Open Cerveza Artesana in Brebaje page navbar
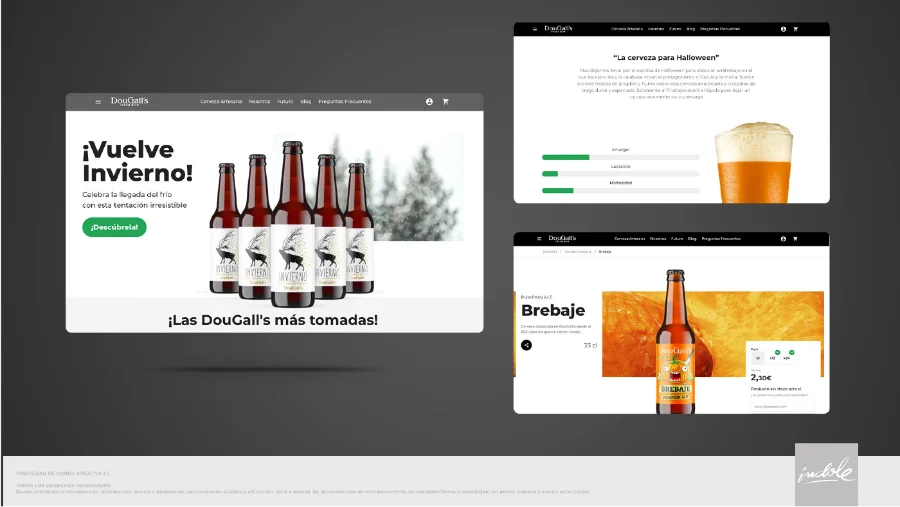The height and width of the screenshot is (507, 900). click(630, 239)
